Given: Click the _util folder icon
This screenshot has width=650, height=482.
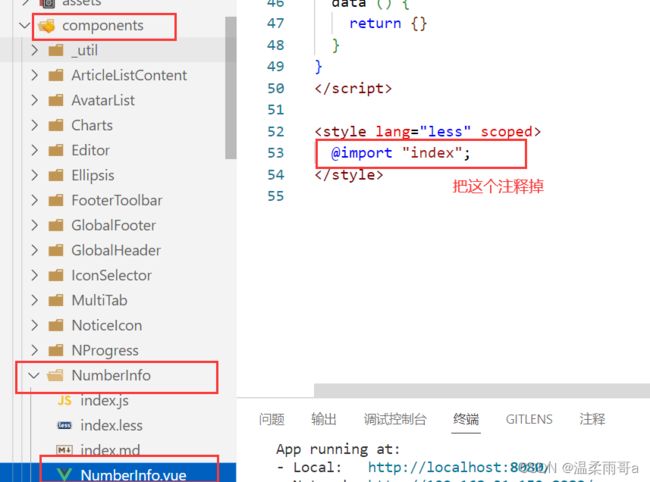Looking at the screenshot, I should 56,51.
